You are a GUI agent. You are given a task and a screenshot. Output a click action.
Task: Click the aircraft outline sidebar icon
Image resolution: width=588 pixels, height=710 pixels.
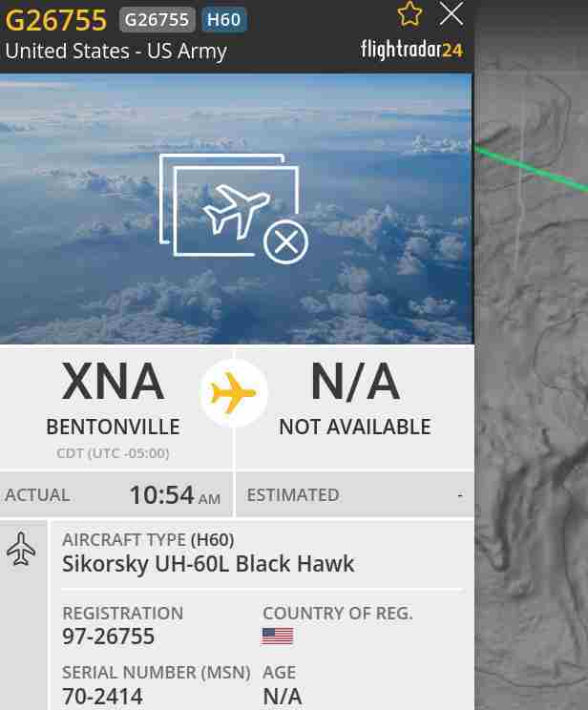pos(21,549)
